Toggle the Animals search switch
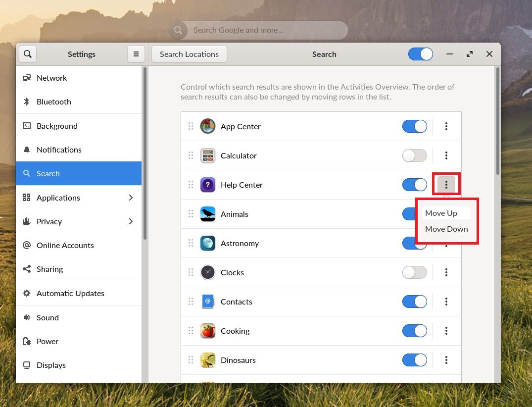The height and width of the screenshot is (407, 532). [409, 214]
